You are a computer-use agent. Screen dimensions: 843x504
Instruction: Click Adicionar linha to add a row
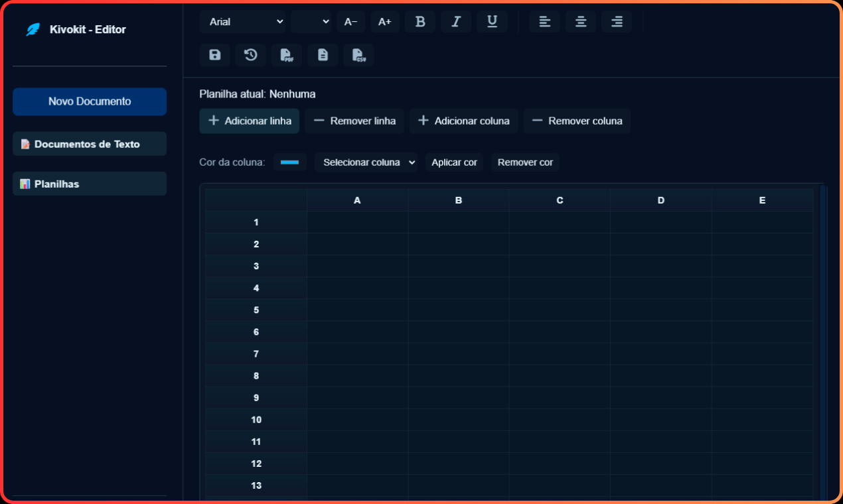coord(249,121)
